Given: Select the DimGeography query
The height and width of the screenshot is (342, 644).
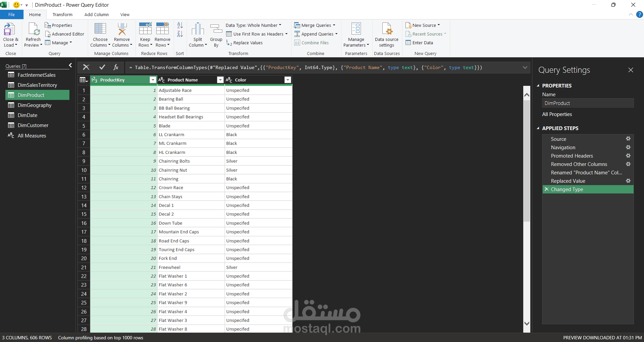Looking at the screenshot, I should (x=37, y=105).
